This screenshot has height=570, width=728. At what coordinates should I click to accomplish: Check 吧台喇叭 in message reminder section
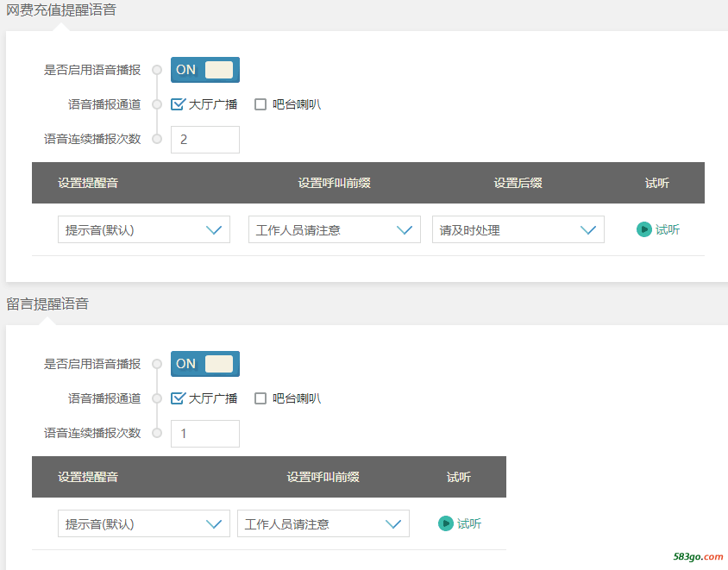(260, 398)
